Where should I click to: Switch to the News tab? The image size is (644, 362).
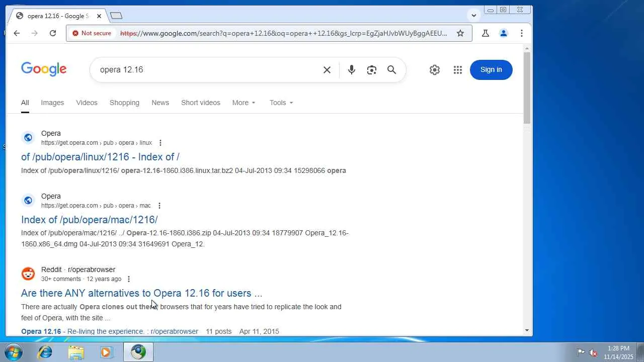[x=160, y=103]
